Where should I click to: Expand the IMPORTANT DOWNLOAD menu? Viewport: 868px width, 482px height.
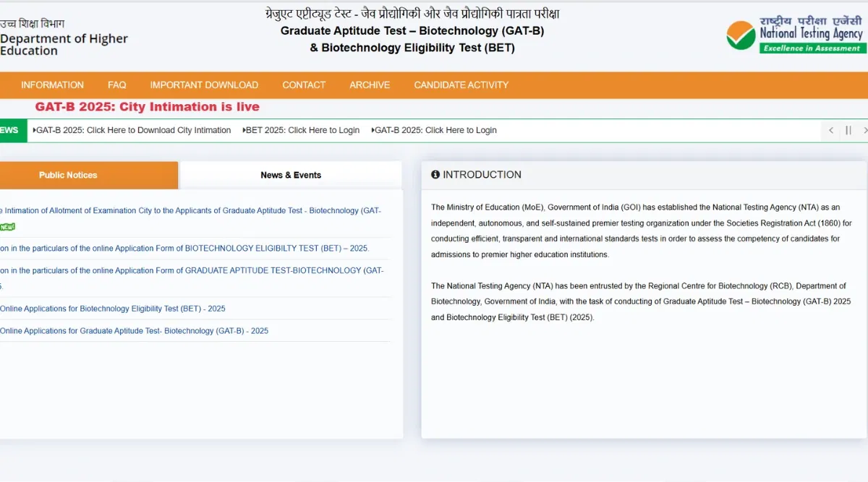pyautogui.click(x=204, y=85)
